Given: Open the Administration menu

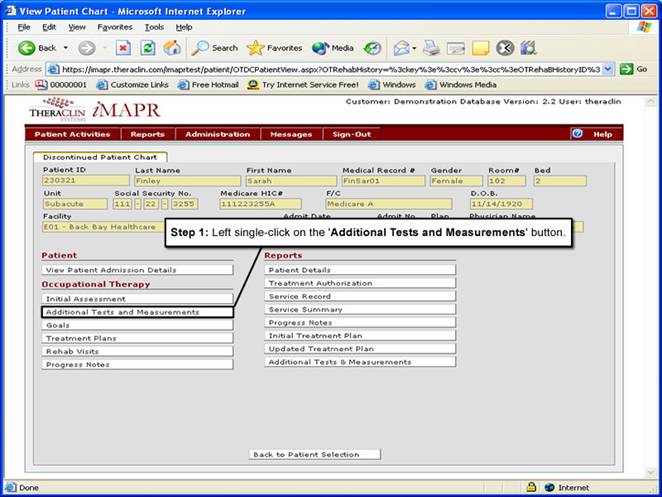Looking at the screenshot, I should [218, 134].
